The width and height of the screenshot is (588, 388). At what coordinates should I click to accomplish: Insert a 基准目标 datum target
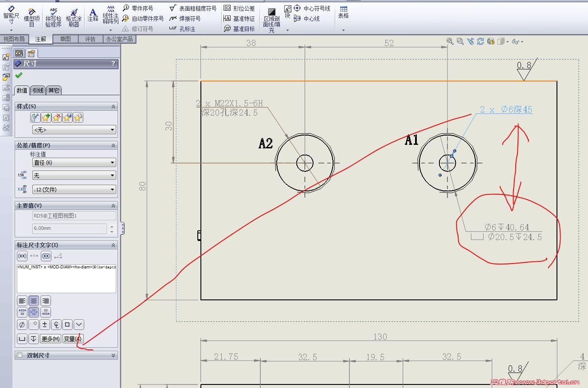pyautogui.click(x=239, y=29)
